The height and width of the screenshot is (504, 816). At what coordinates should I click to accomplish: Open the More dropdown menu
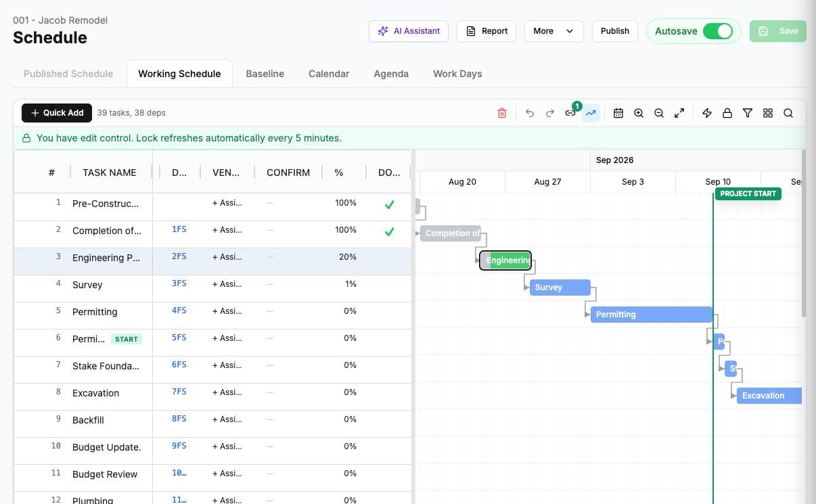point(553,31)
